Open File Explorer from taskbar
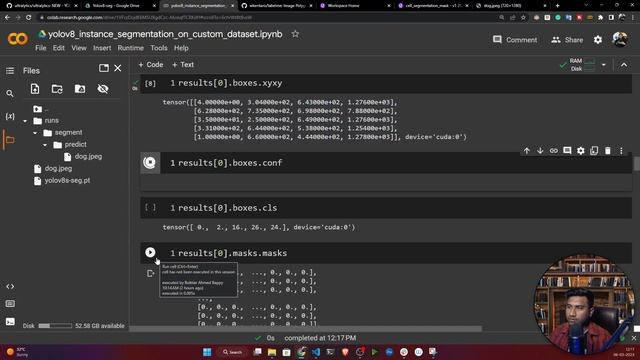This screenshot has width=640, height=360. pyautogui.click(x=272, y=352)
